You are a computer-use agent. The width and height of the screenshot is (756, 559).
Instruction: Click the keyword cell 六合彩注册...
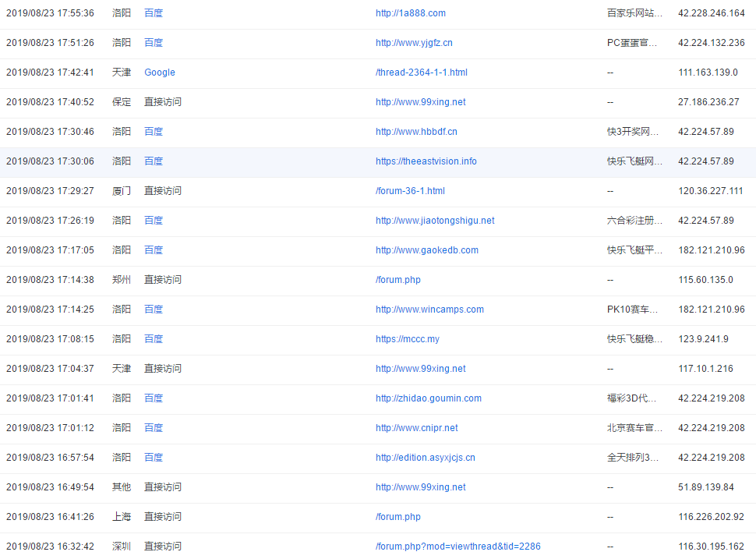634,221
